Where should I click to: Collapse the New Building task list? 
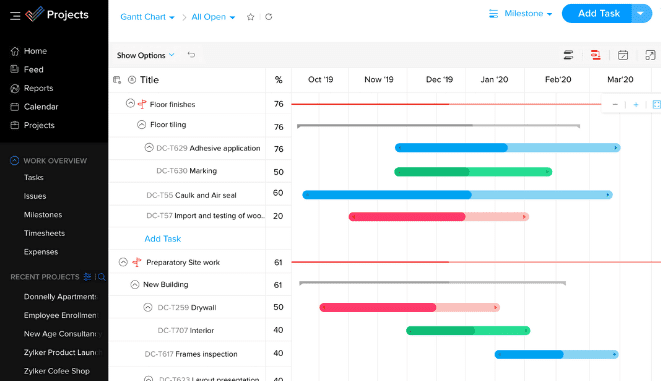coord(134,284)
